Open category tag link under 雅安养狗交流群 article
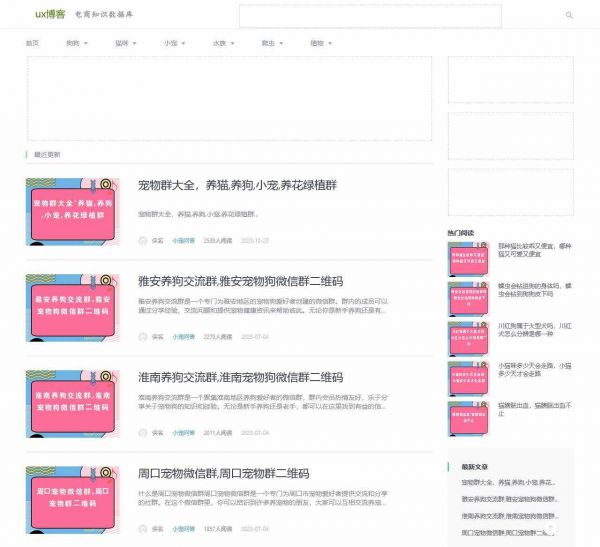The height and width of the screenshot is (547, 600). [x=183, y=337]
